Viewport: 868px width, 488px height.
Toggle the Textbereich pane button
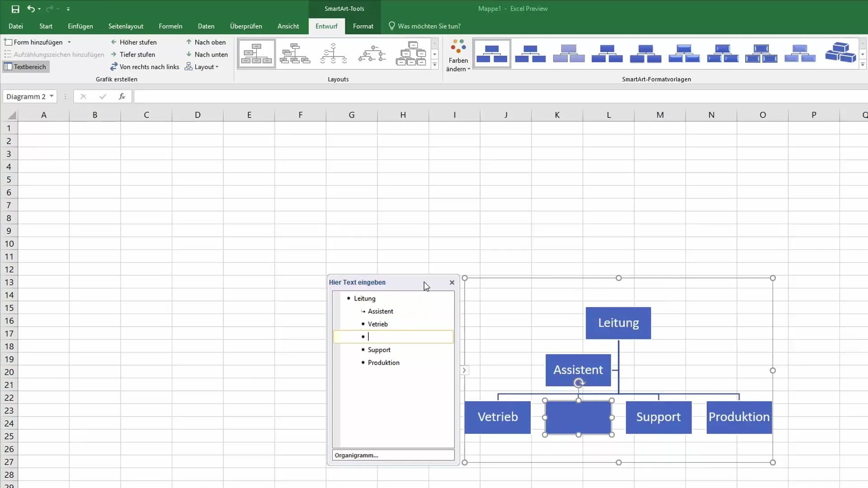point(26,67)
